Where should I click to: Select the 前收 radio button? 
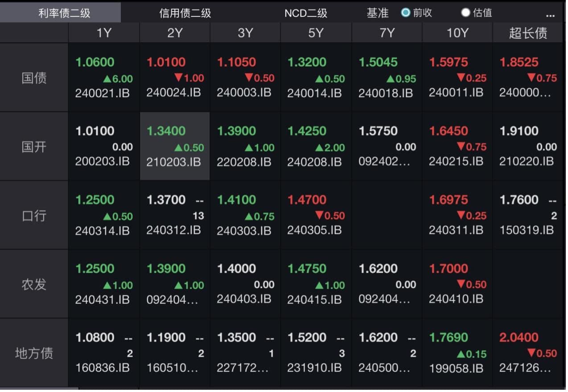[x=405, y=12]
